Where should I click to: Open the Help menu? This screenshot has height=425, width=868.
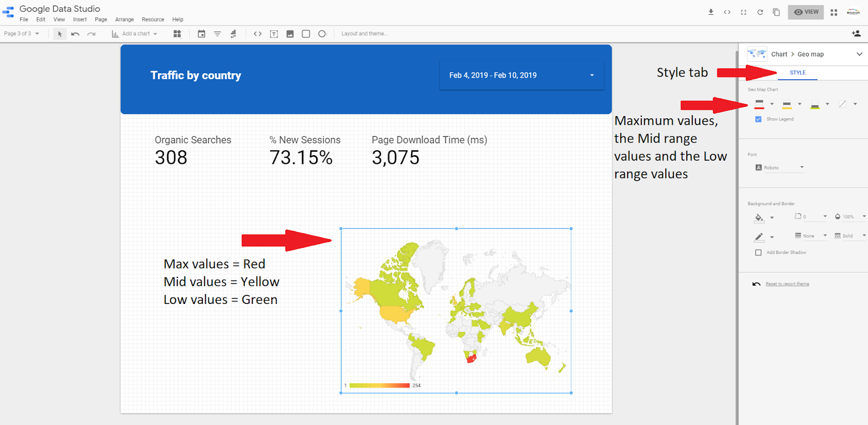click(x=178, y=20)
